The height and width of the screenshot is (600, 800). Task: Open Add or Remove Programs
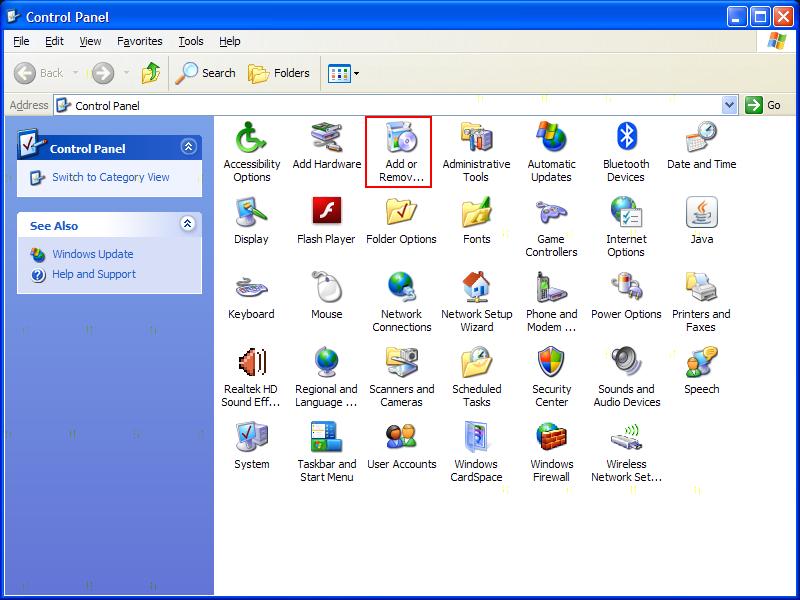click(401, 152)
